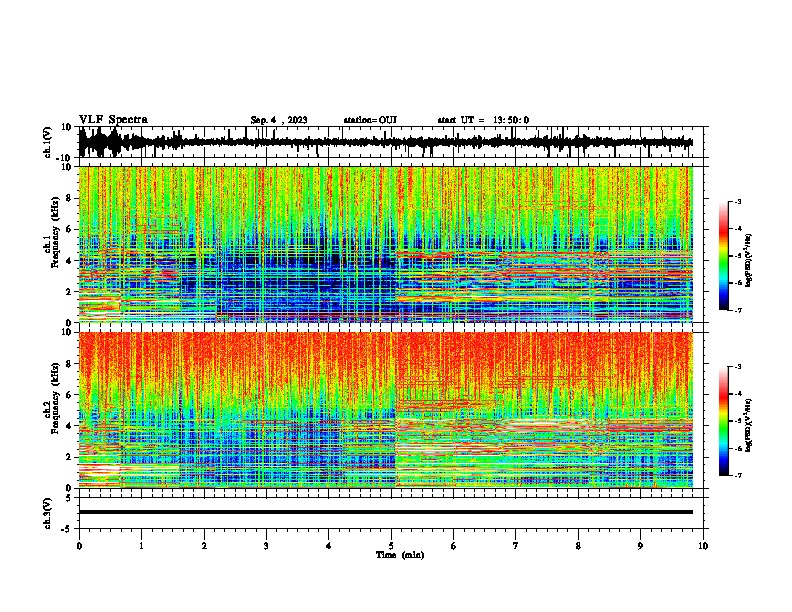Click time axis tick label "6"
Screen dimensions: 792x612
pos(454,546)
